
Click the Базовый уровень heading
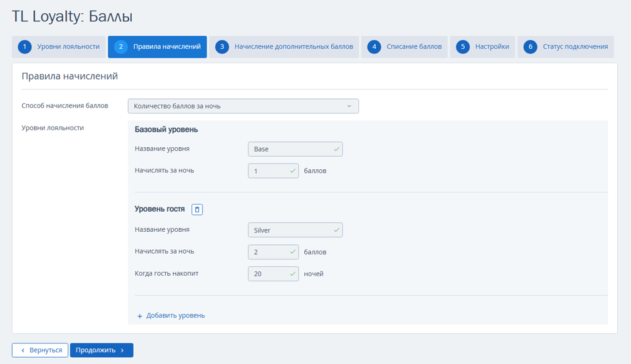click(x=166, y=129)
